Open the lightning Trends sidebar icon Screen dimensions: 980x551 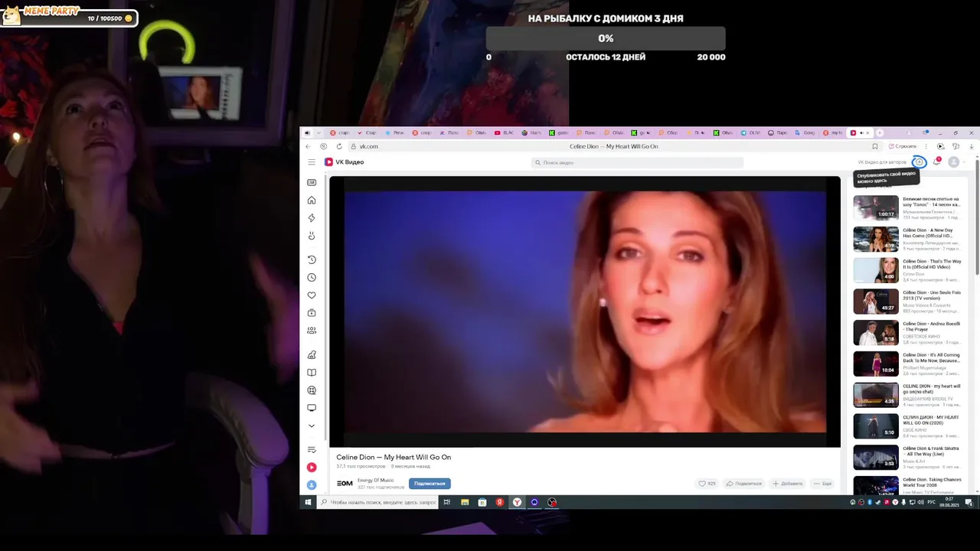point(312,218)
